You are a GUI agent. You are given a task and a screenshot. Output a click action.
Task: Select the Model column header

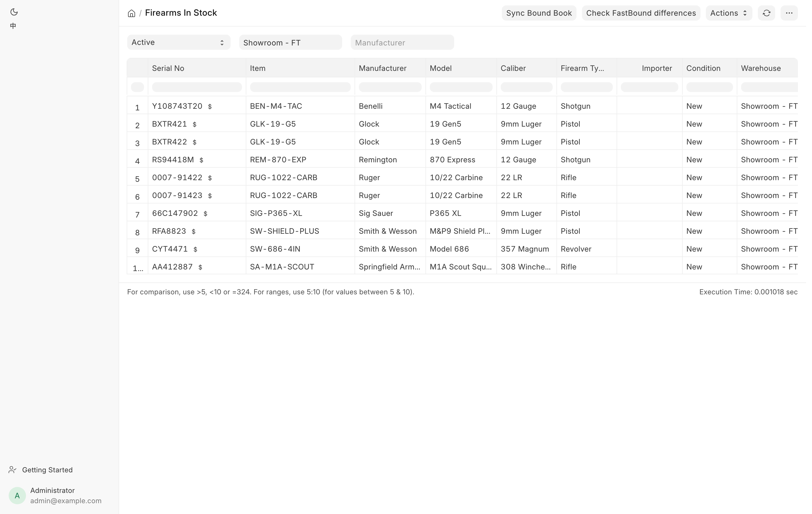pos(441,68)
